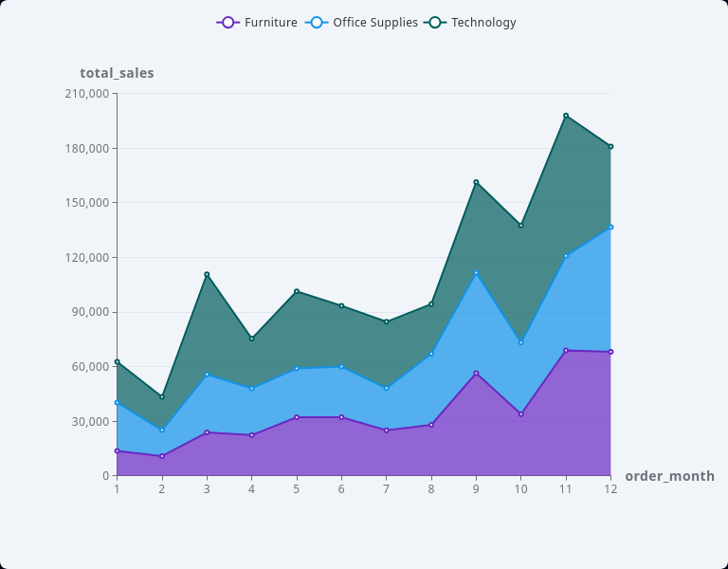Viewport: 728px width, 569px height.
Task: Click the Technology point at month 2
Action: [x=162, y=396]
